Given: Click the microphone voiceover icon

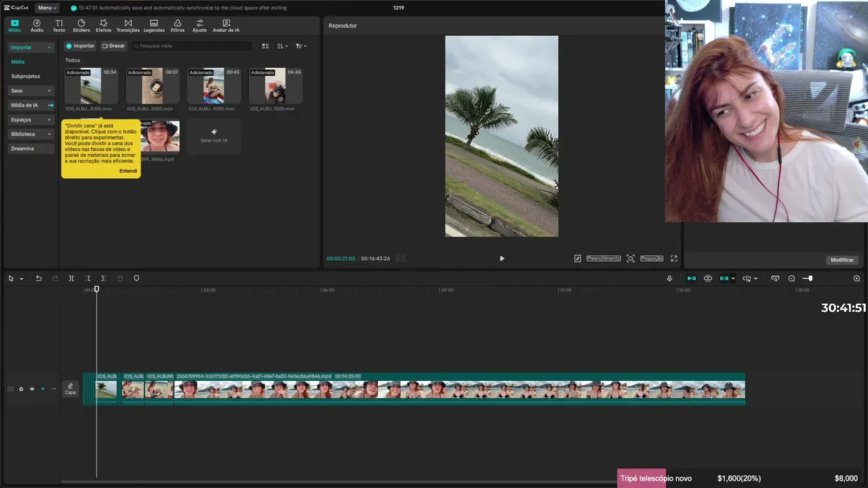Looking at the screenshot, I should [x=669, y=279].
